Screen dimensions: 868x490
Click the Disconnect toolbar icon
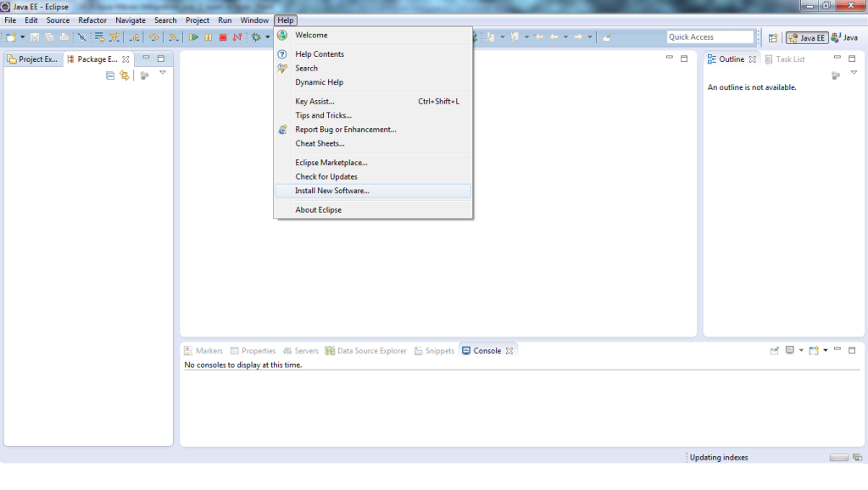[237, 37]
